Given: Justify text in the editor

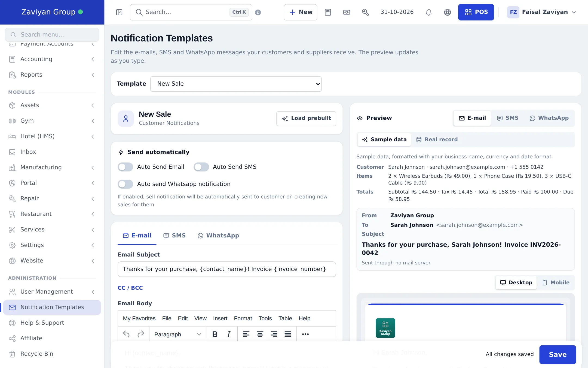Looking at the screenshot, I should coord(288,334).
